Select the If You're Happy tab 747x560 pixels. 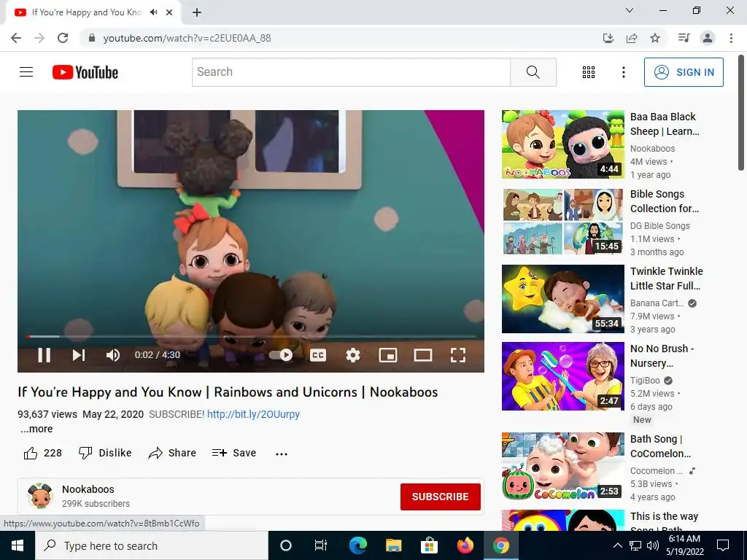(86, 12)
